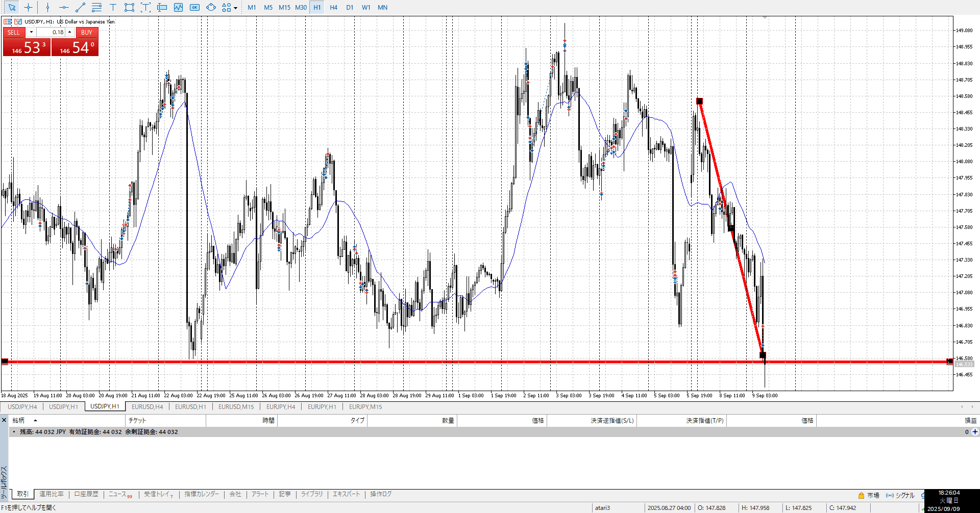Image resolution: width=980 pixels, height=513 pixels.
Task: Click the lot volume input field
Action: [51, 32]
